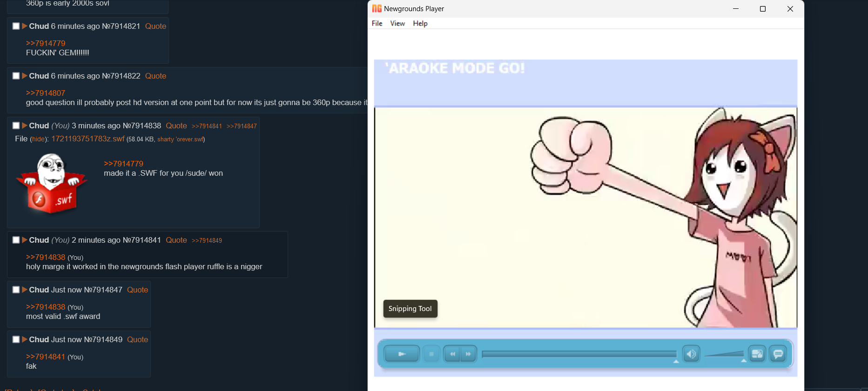Image resolution: width=868 pixels, height=391 pixels.
Task: Click the seek bar's white triangle marker
Action: [676, 361]
